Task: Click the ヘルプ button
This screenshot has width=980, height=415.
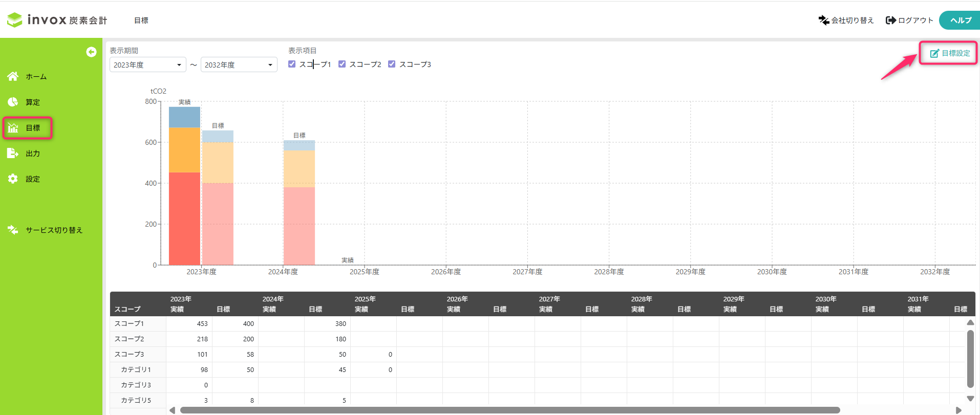Action: 960,20
